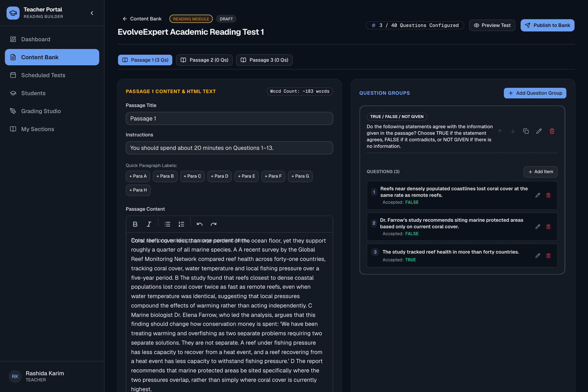588x392 pixels.
Task: Duplicate the True/False/Not Given question group
Action: [526, 131]
